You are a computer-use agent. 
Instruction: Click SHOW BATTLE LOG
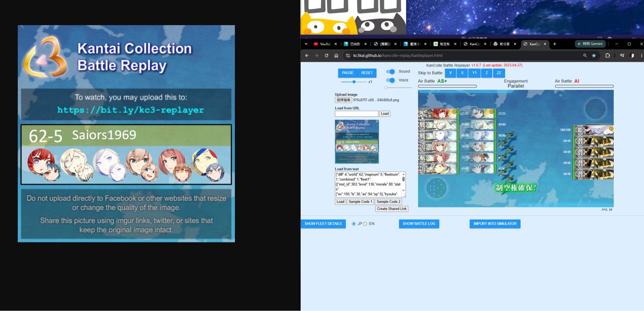click(419, 224)
